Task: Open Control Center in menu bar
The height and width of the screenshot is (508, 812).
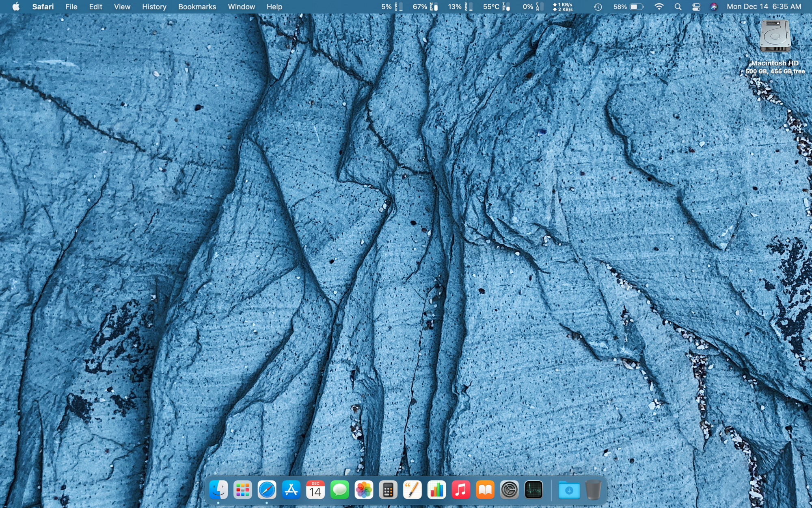Action: 696,7
